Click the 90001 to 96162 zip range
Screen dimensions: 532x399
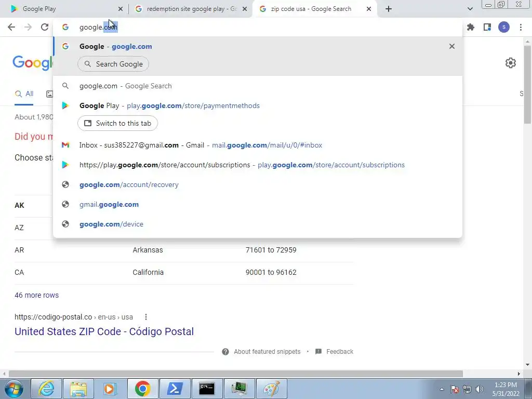click(271, 272)
